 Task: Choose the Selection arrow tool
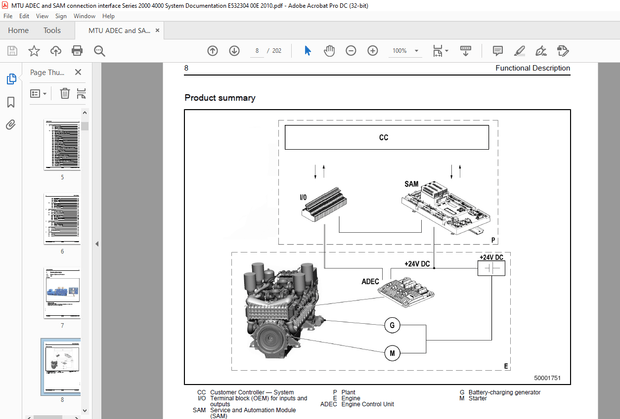[x=308, y=51]
